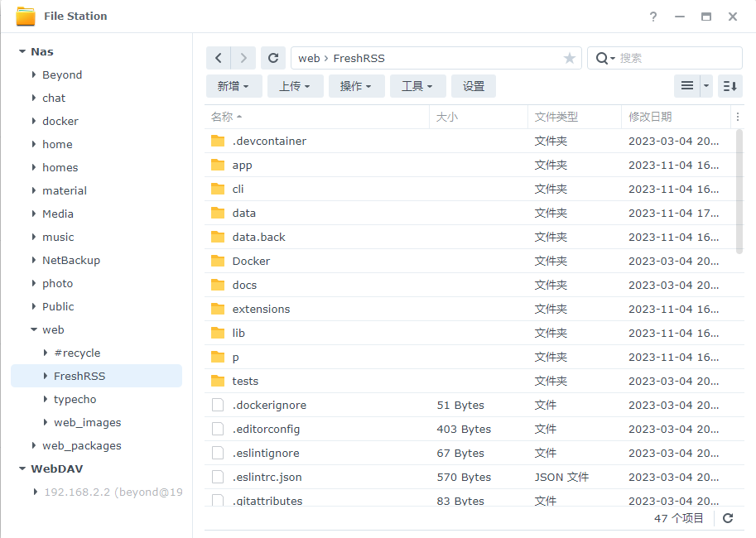The image size is (756, 538).
Task: Select the web_images subfolder in tree
Action: tap(87, 422)
